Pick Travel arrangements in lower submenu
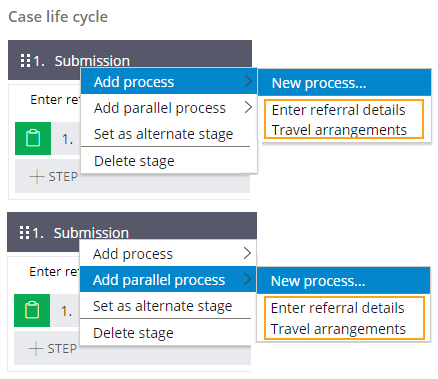The width and height of the screenshot is (438, 379). coord(338,329)
